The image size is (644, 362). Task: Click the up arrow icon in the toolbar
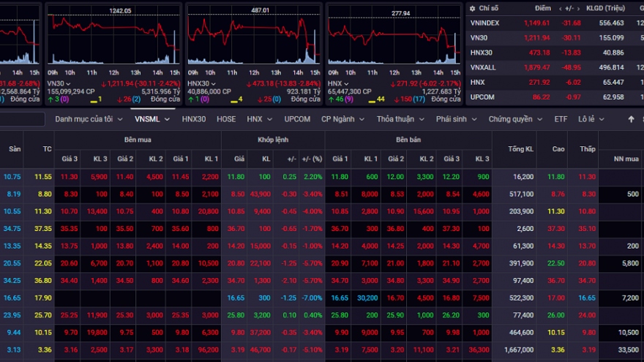pos(631,119)
